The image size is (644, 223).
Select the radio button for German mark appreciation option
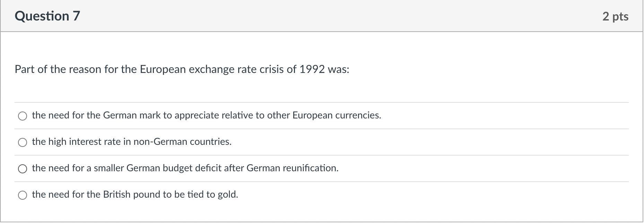coord(23,116)
